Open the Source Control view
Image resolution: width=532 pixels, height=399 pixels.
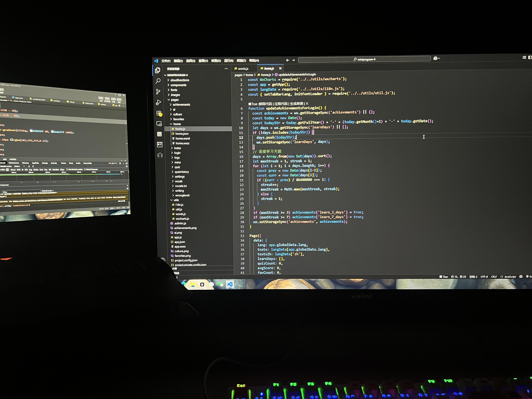158,92
